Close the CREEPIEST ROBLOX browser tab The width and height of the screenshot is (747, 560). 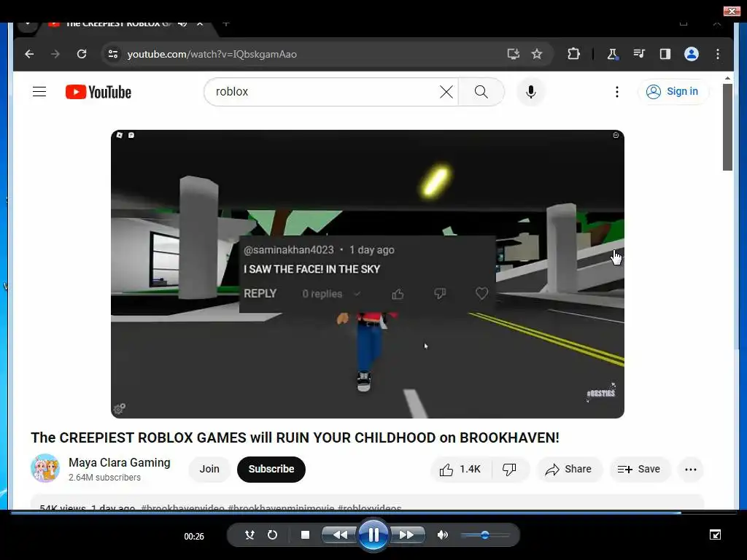tap(200, 24)
